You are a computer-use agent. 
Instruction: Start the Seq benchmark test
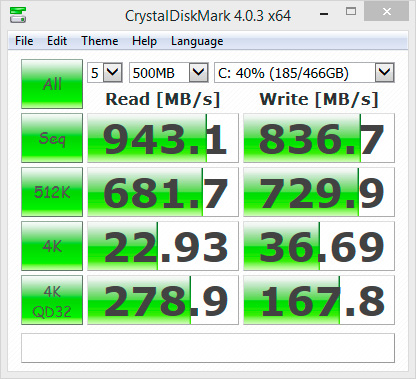tap(52, 138)
